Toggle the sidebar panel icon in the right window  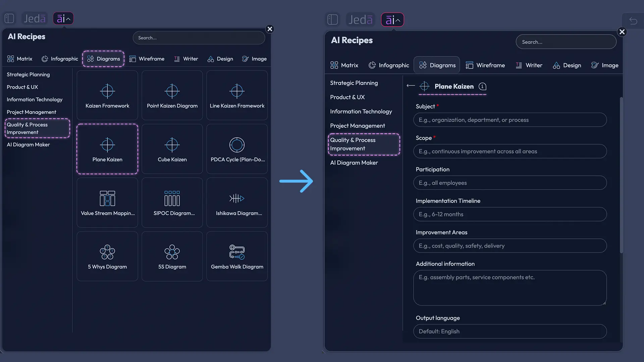[x=332, y=19]
